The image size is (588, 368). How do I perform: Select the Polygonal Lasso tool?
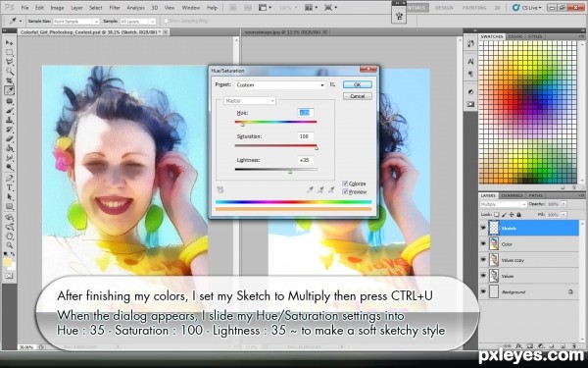point(9,62)
